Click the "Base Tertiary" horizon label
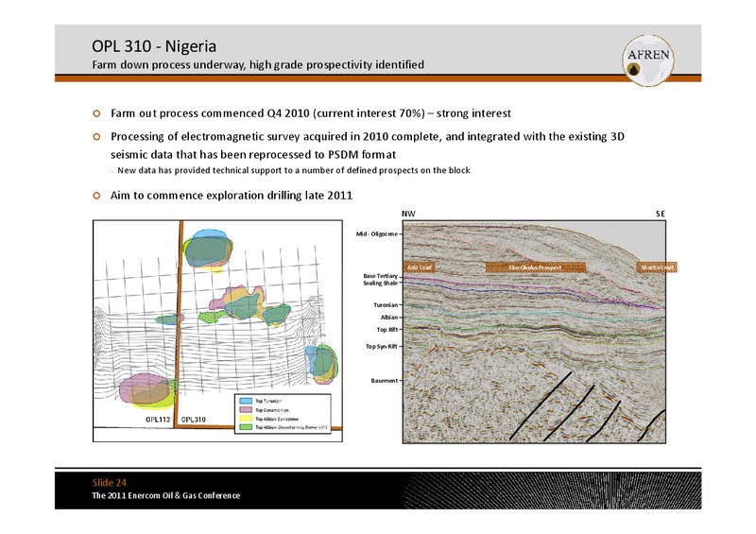The image size is (756, 534). (381, 276)
